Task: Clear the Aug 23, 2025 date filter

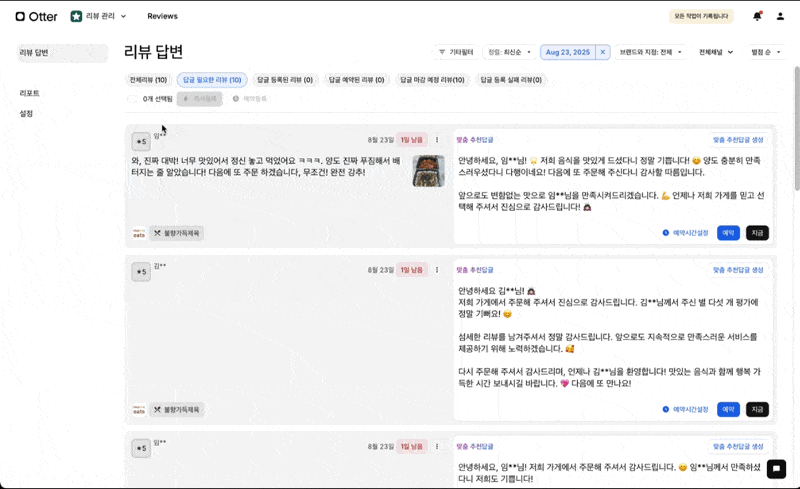Action: pos(603,52)
